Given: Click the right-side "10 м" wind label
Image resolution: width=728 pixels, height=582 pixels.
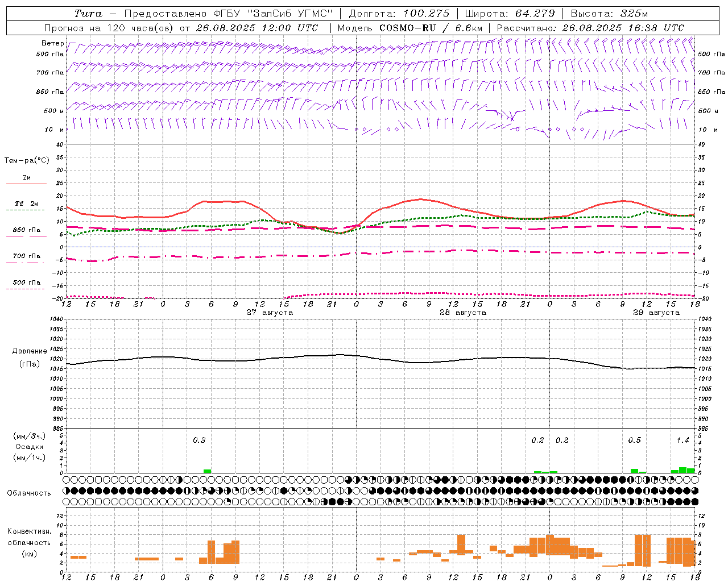Looking at the screenshot, I should point(708,130).
